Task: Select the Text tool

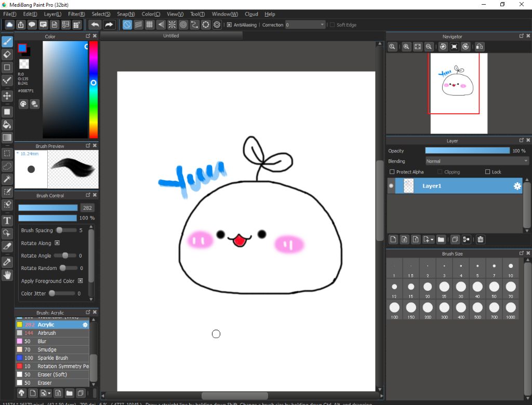Action: [x=7, y=221]
